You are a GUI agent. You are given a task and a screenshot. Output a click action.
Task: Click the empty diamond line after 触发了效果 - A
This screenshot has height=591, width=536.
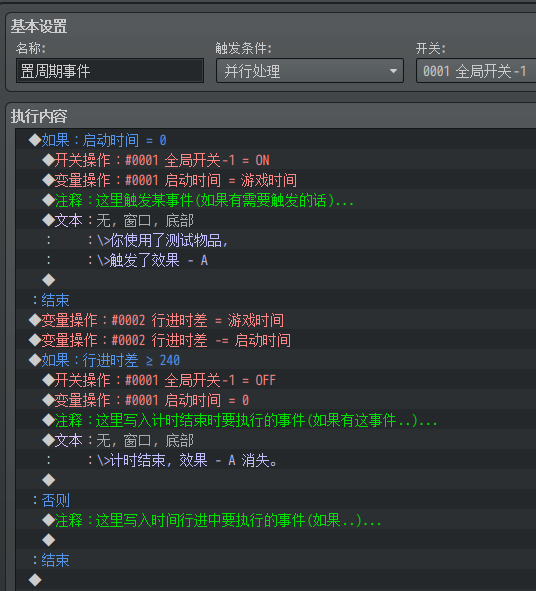276,280
